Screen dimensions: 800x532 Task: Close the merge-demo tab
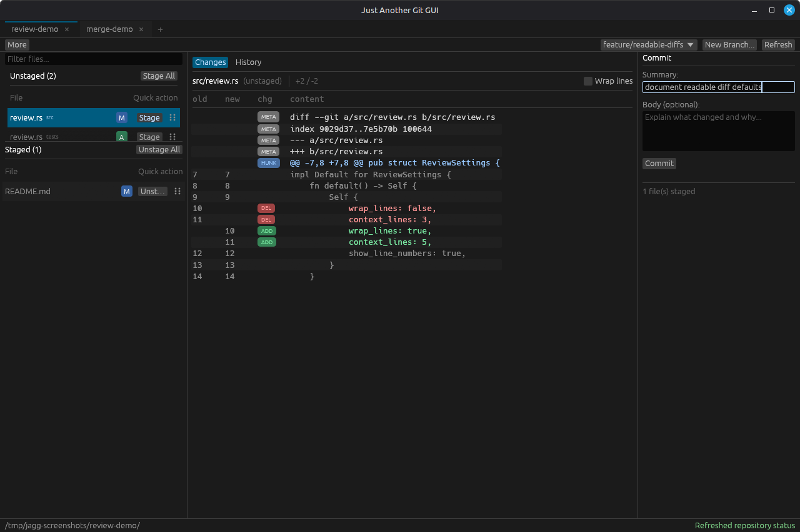(x=141, y=29)
